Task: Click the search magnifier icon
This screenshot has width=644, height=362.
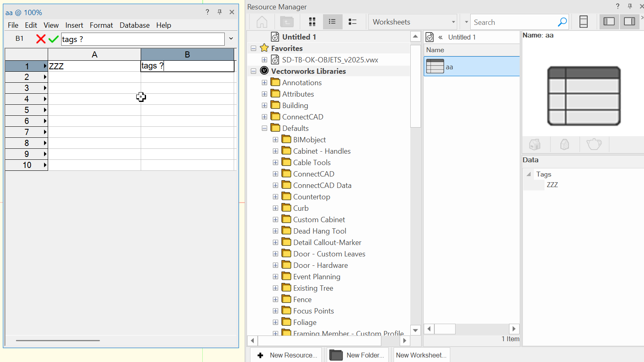Action: coord(562,22)
